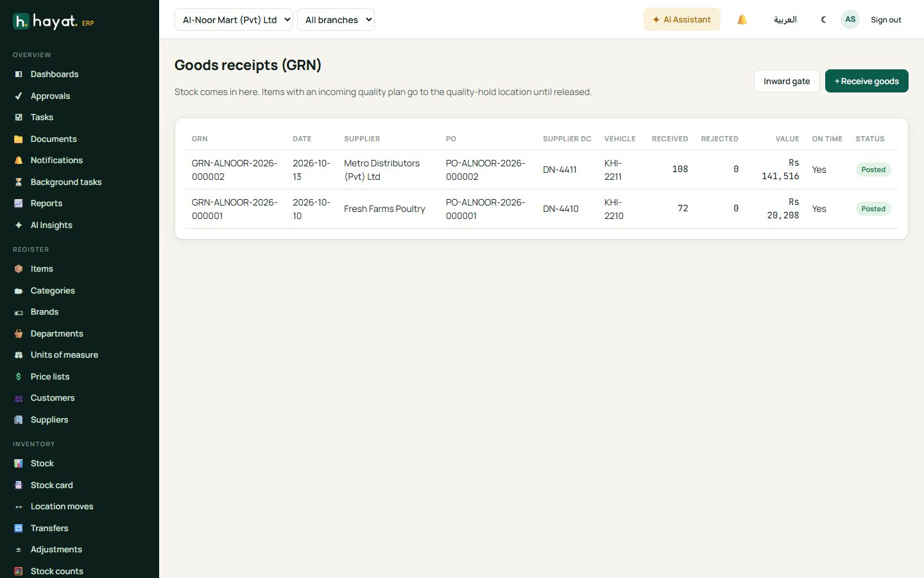Click the Items box icon

[19, 269]
